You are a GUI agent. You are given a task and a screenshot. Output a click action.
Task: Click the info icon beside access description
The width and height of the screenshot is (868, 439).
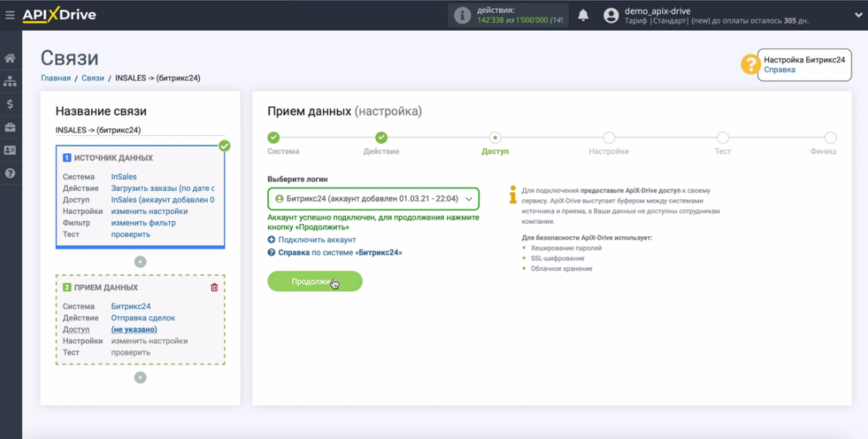click(x=512, y=194)
